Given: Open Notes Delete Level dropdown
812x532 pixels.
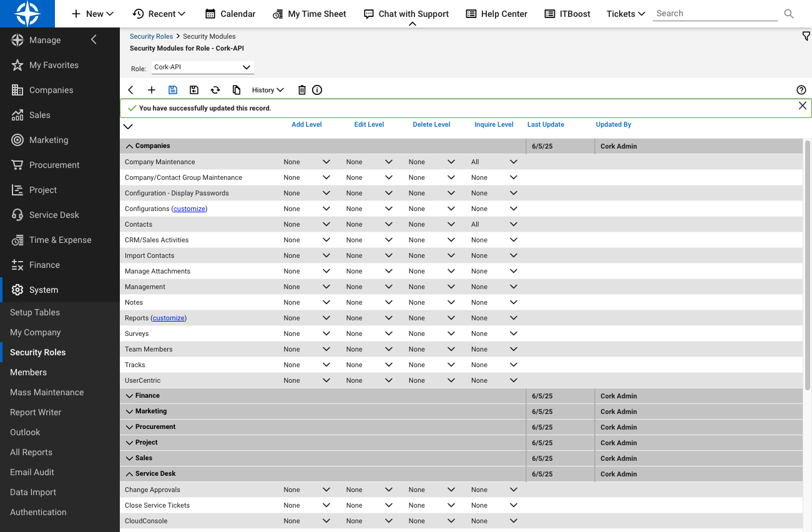Looking at the screenshot, I should click(x=432, y=302).
